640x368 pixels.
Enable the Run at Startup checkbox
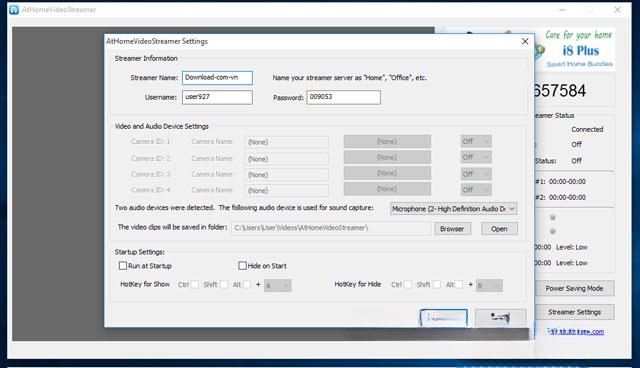pyautogui.click(x=123, y=266)
